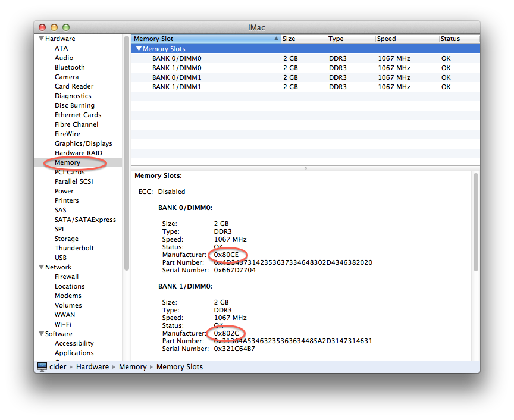The height and width of the screenshot is (420, 514).
Task: Select the BANK 0/DIMM1 table row
Action: [306, 77]
